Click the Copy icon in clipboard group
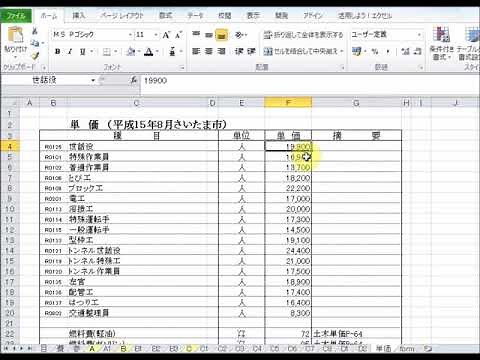480x360 pixels. (x=35, y=43)
